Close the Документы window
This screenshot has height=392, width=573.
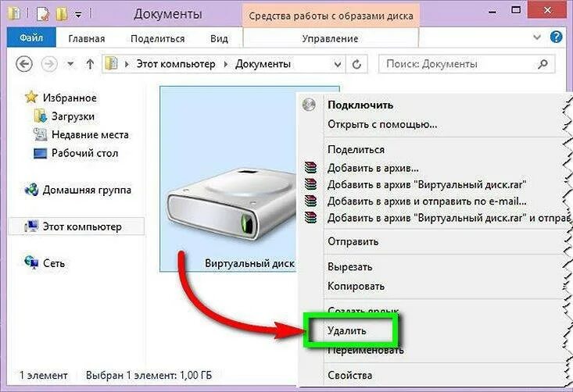click(547, 10)
